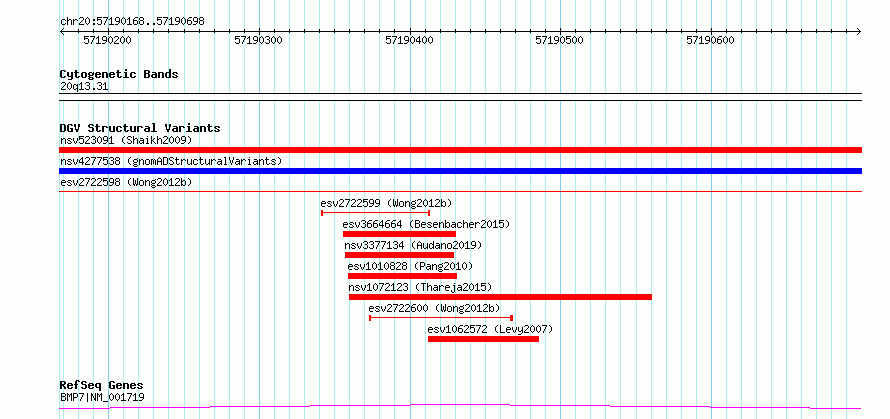Click the 20q13.31 band label
The height and width of the screenshot is (419, 890).
[84, 87]
